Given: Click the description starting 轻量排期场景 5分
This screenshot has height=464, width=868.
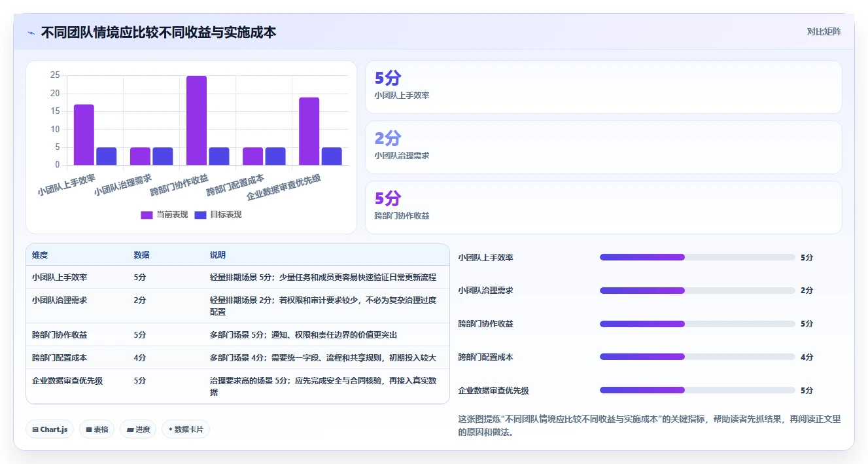Looking at the screenshot, I should (x=322, y=277).
